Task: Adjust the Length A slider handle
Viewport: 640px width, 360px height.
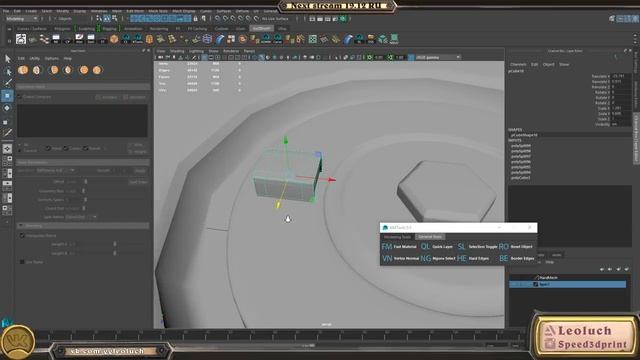Action: [x=115, y=244]
